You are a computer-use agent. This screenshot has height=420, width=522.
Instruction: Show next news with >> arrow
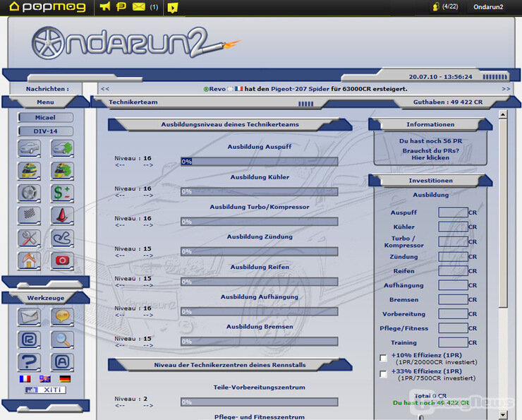(506, 89)
